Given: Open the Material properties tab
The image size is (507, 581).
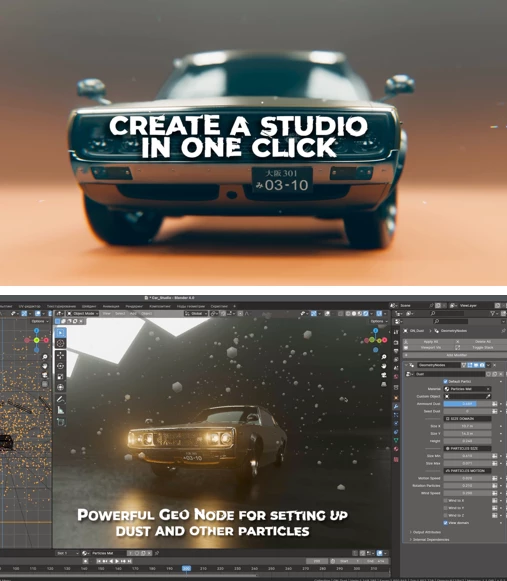Looking at the screenshot, I should pos(396,449).
